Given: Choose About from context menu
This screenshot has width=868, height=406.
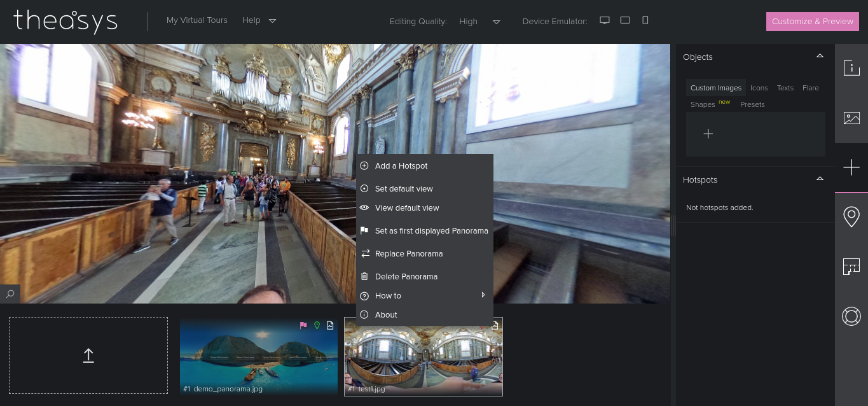Looking at the screenshot, I should (x=425, y=315).
